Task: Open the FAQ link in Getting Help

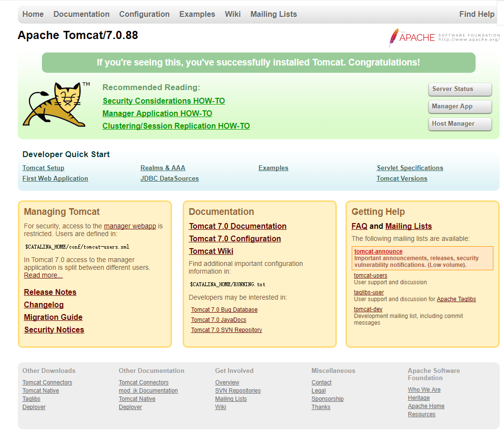Action: click(359, 226)
